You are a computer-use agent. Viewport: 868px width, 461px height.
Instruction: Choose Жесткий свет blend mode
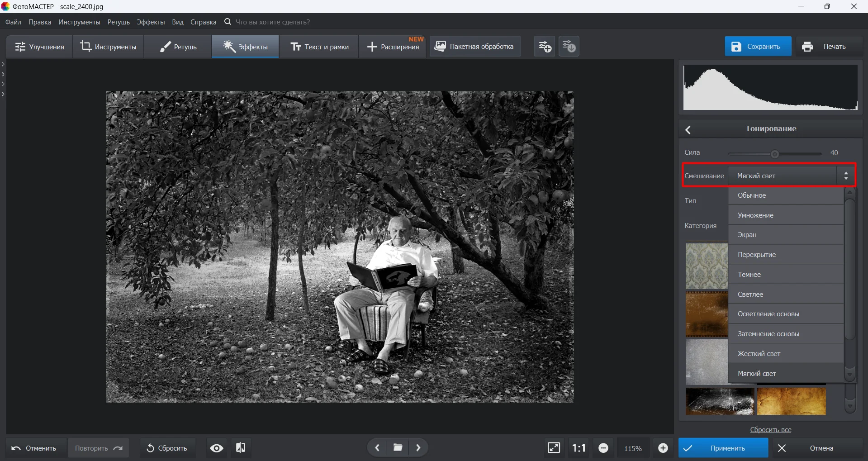pyautogui.click(x=786, y=354)
